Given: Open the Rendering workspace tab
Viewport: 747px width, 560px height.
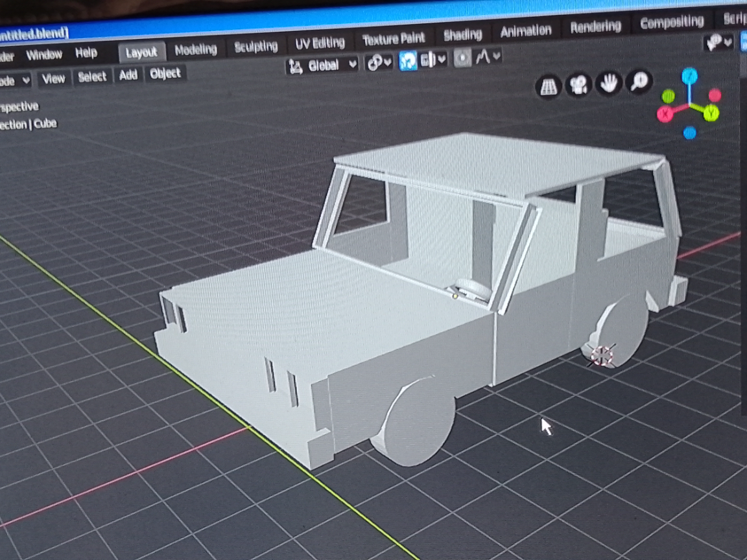Looking at the screenshot, I should click(595, 27).
